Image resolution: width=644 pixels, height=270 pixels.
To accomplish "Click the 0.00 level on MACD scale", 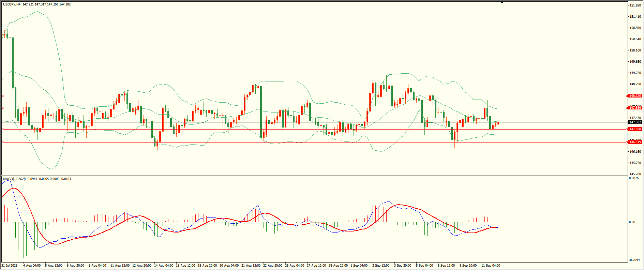I will tap(632, 222).
